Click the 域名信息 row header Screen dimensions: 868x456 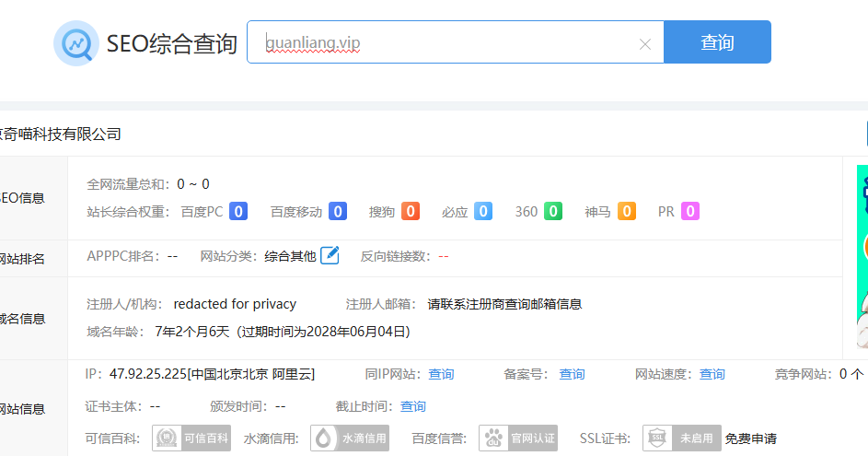tap(23, 319)
